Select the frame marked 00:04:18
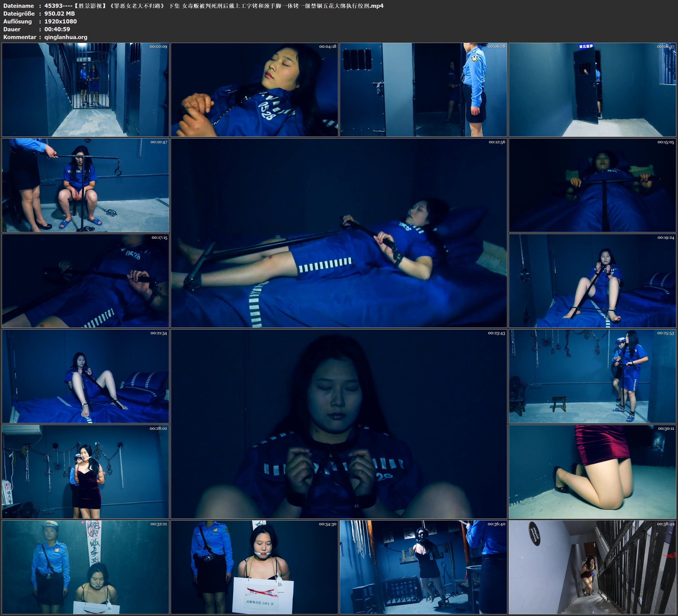 click(254, 89)
